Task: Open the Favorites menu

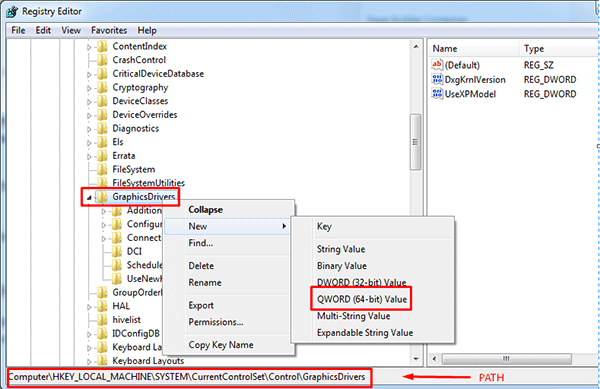Action: 109,30
